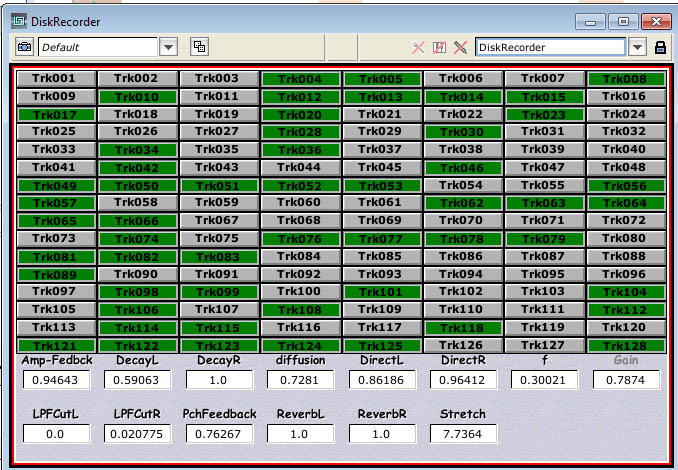Screen dimensions: 678x470
Task: Toggle green track Trk030
Action: 463,132
